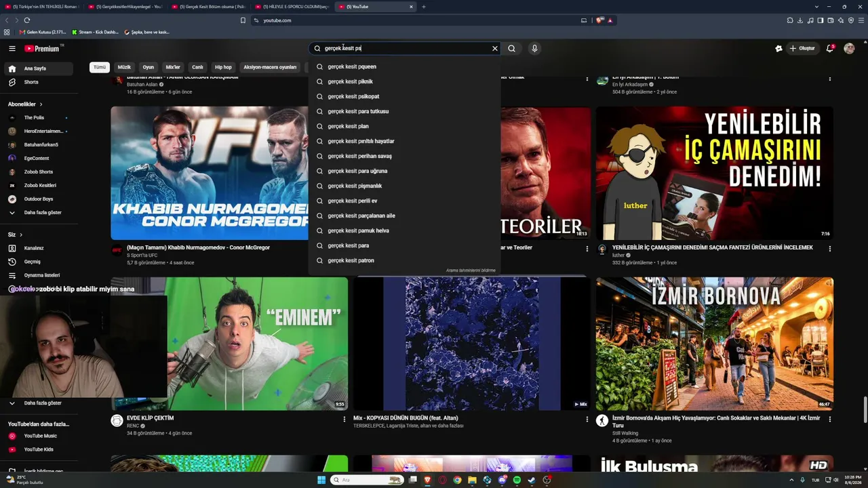Choose suggestion "gerçek kesit pırıltılı hayatlar"

[x=405, y=141]
